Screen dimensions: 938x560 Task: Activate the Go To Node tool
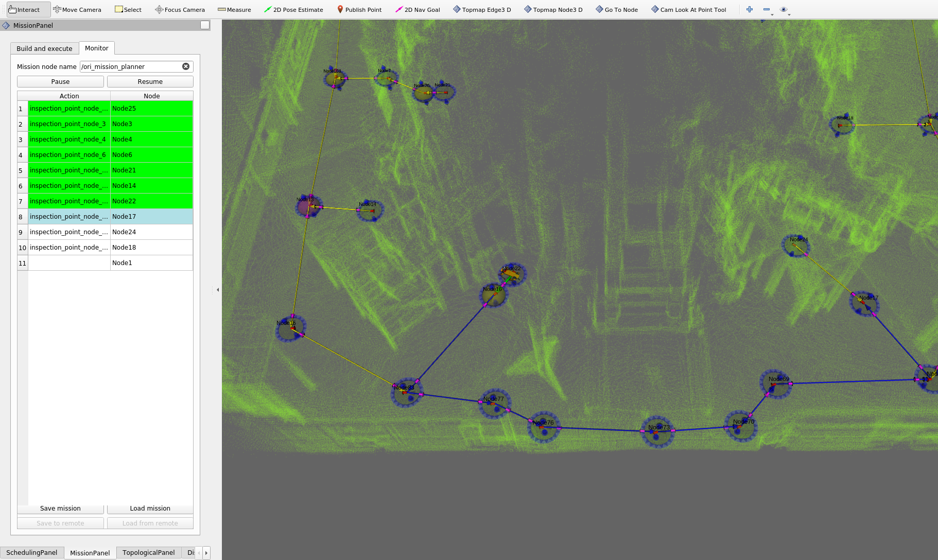[617, 9]
